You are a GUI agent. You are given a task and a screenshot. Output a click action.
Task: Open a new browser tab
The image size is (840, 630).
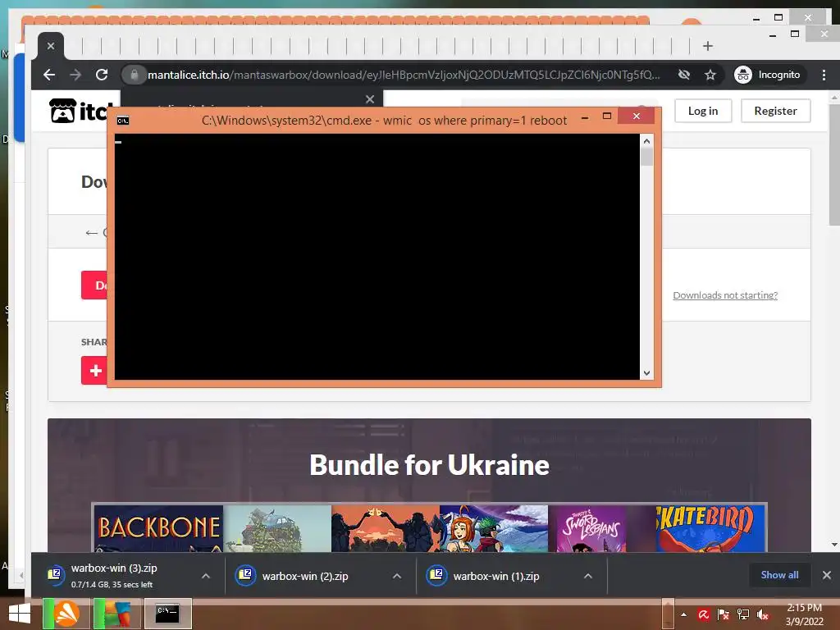(x=708, y=46)
